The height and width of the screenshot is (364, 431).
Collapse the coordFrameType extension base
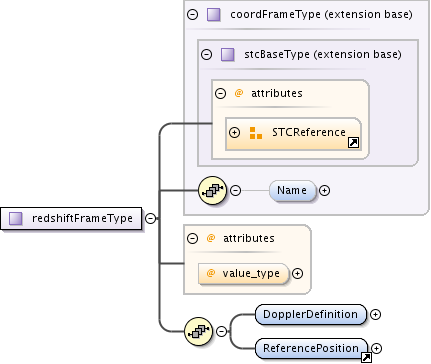[193, 15]
